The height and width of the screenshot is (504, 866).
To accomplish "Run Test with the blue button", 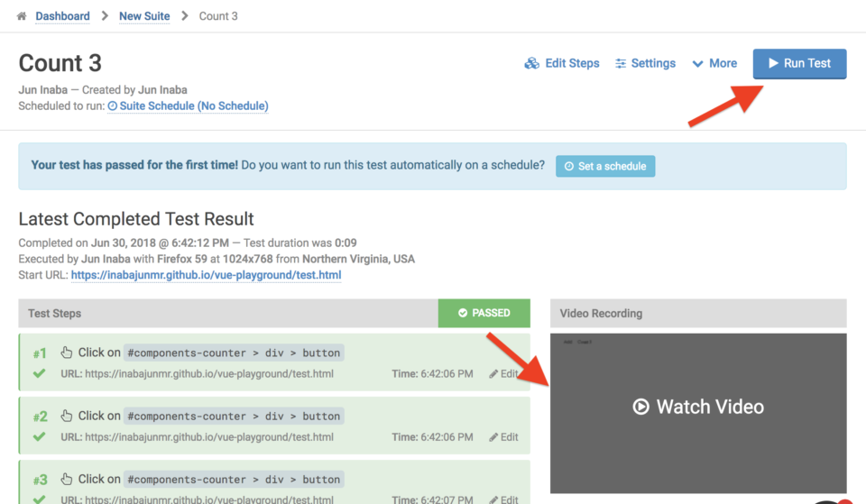I will [799, 63].
